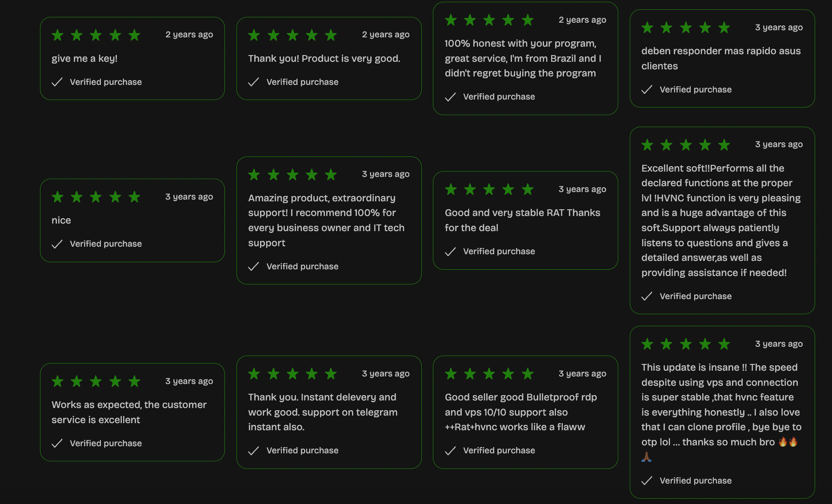Screen dimensions: 832x504
Task: Click fifth star in 'Product is very good' review
Action: (331, 35)
